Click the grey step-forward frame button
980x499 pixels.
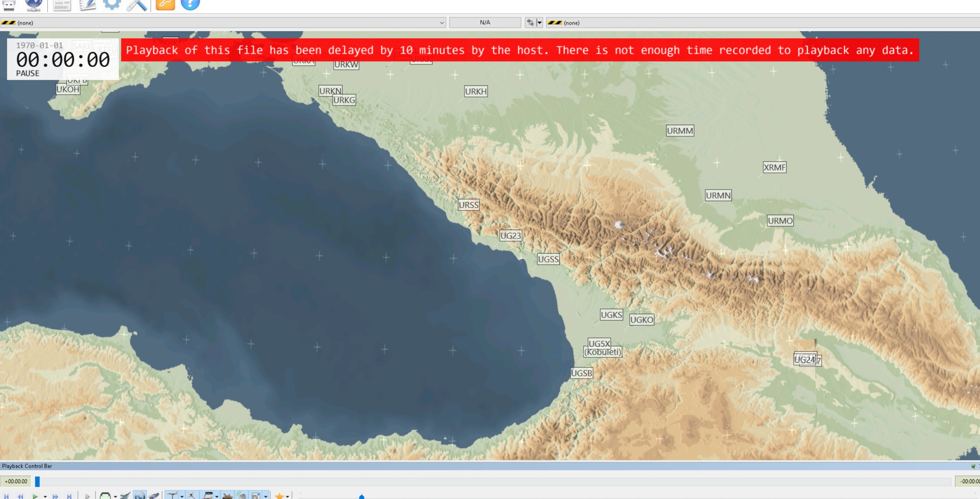[87, 496]
